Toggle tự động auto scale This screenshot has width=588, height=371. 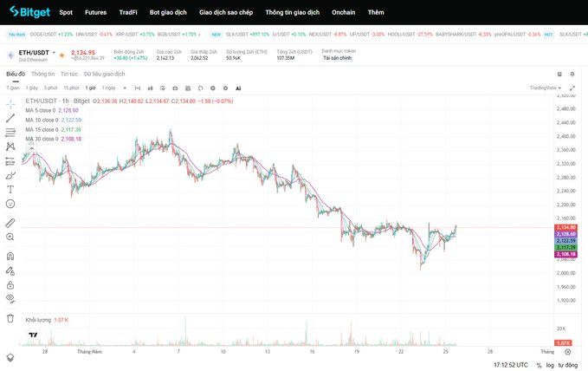coord(568,366)
